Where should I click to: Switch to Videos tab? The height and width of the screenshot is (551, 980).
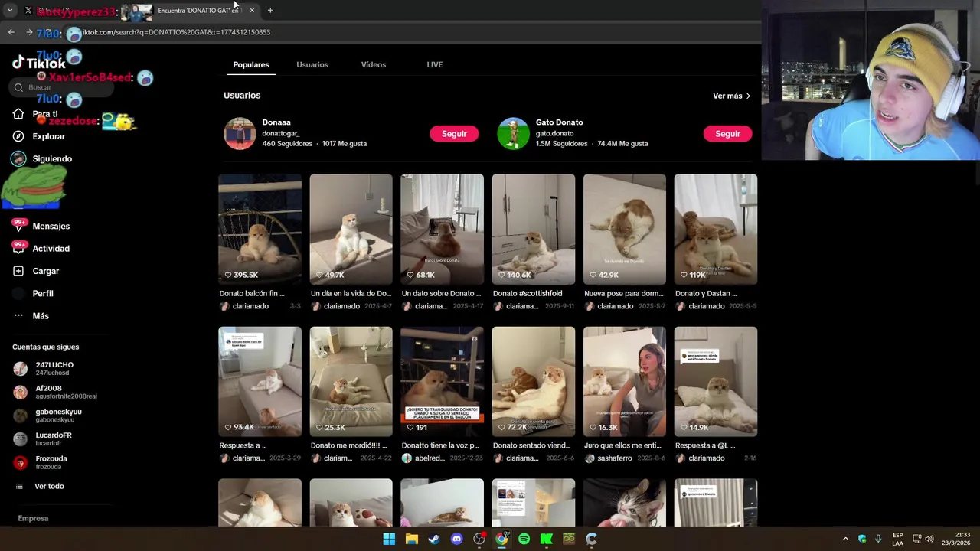374,65
